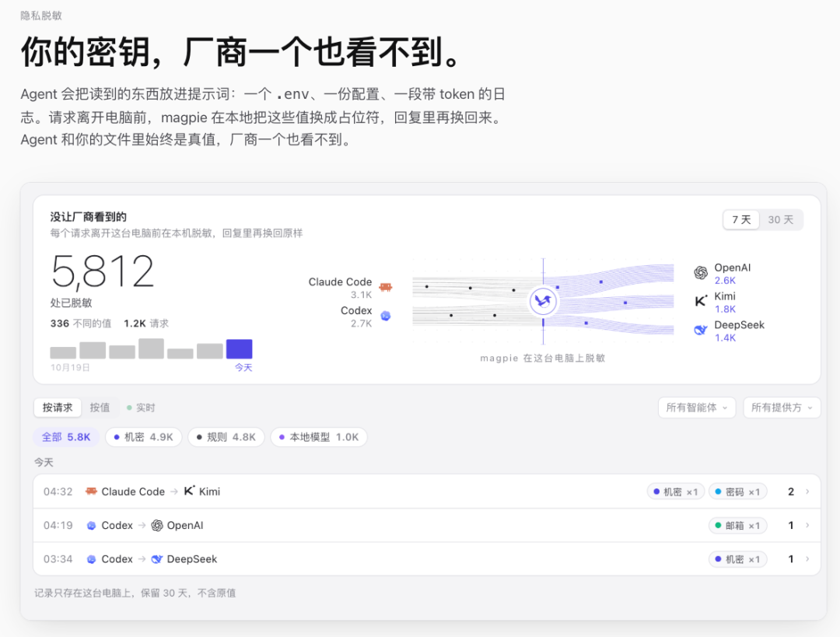This screenshot has width=840, height=637.
Task: Expand the 03:34 row with its chevron
Action: pos(807,559)
